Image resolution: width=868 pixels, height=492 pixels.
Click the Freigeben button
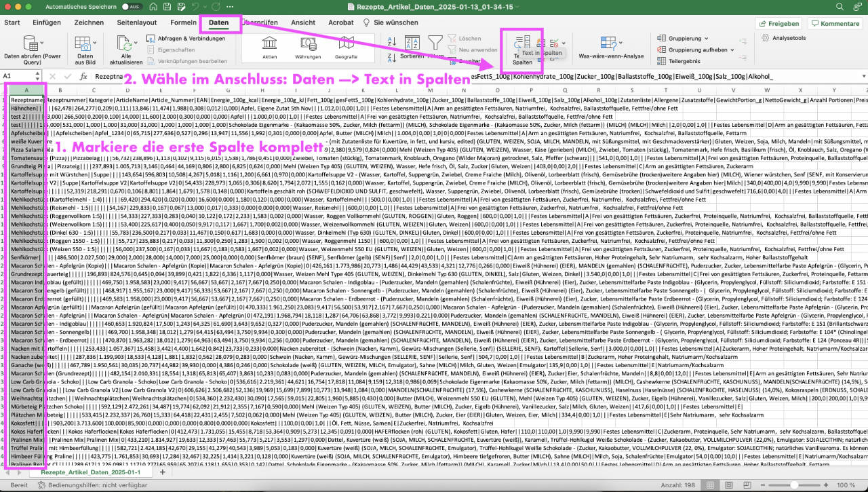coord(778,24)
